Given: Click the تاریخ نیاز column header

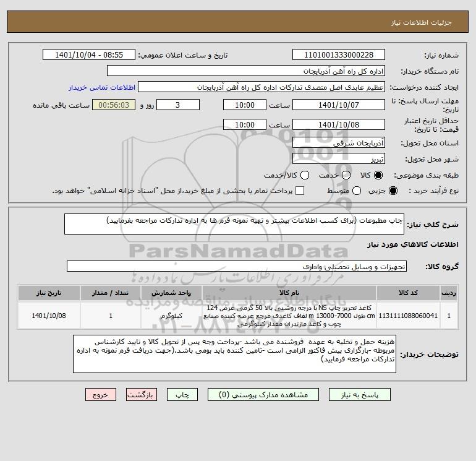Looking at the screenshot, I should pyautogui.click(x=49, y=293).
